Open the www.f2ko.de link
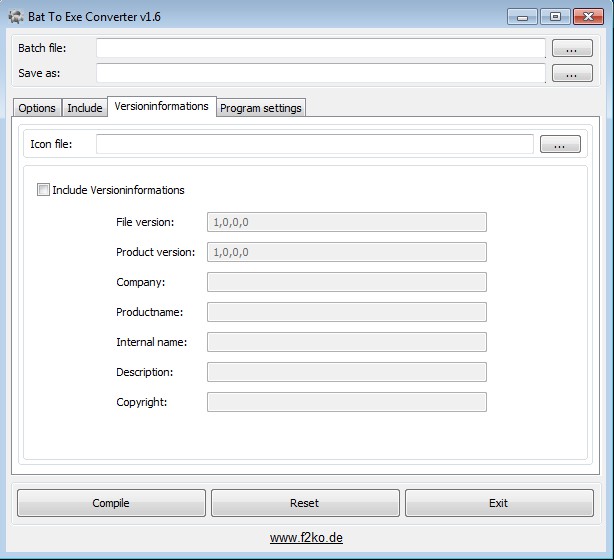 pos(306,538)
